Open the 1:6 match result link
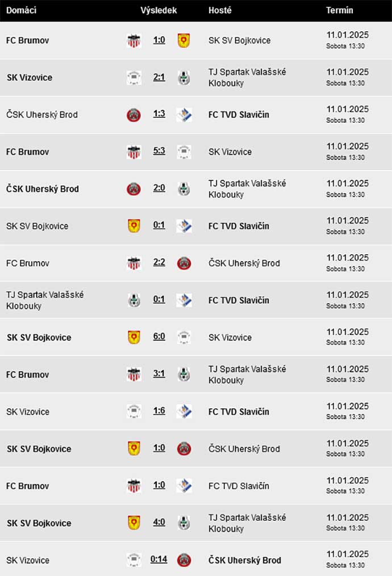Image resolution: width=392 pixels, height=576 pixels. pyautogui.click(x=159, y=411)
